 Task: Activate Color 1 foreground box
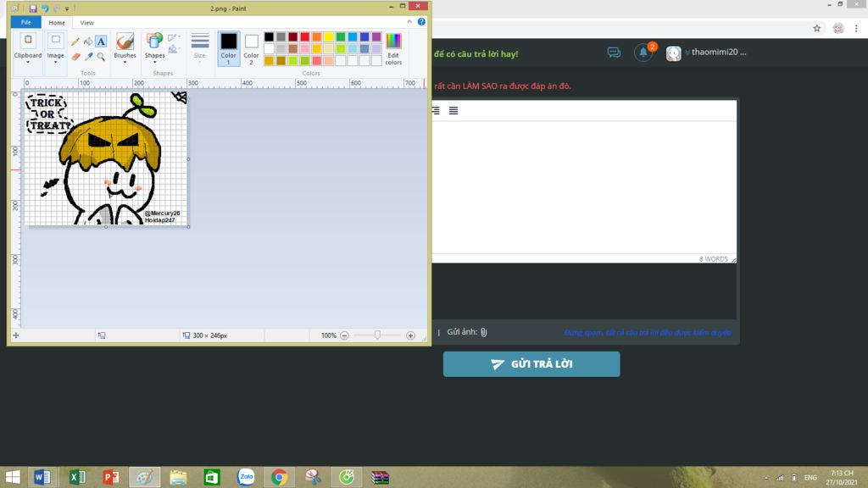coord(228,48)
